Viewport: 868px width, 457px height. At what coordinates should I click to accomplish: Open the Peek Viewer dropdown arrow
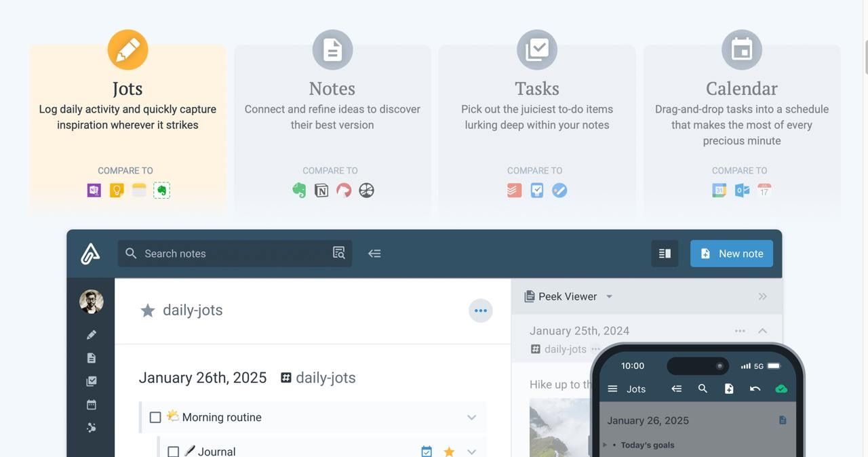tap(609, 296)
